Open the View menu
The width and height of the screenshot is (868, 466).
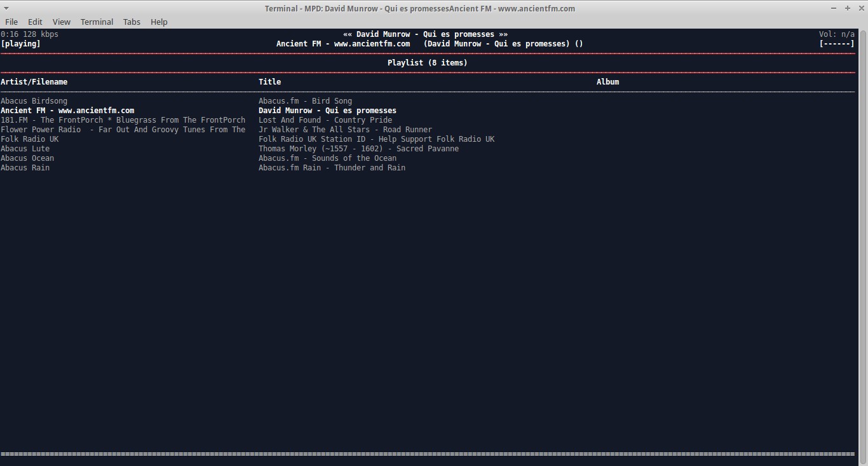[x=62, y=22]
